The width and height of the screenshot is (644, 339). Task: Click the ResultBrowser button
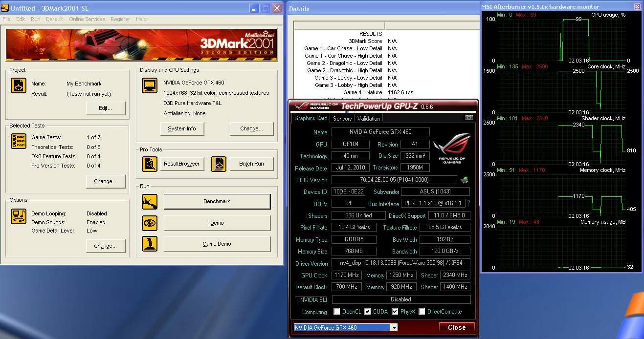click(182, 164)
